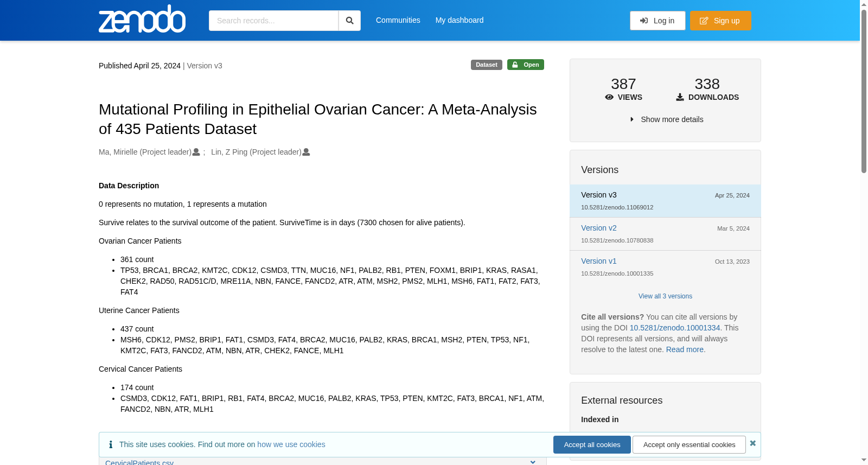Open the how we use cookies link
The height and width of the screenshot is (465, 868).
tap(291, 444)
